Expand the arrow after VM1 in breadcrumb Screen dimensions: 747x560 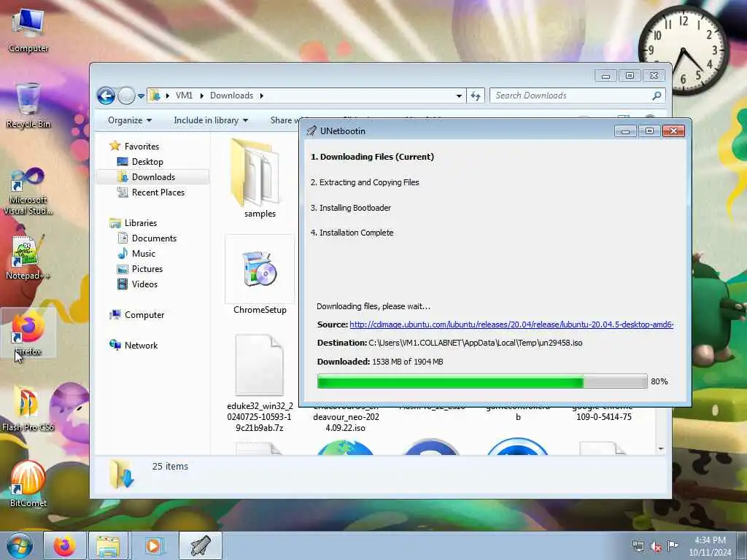point(202,96)
